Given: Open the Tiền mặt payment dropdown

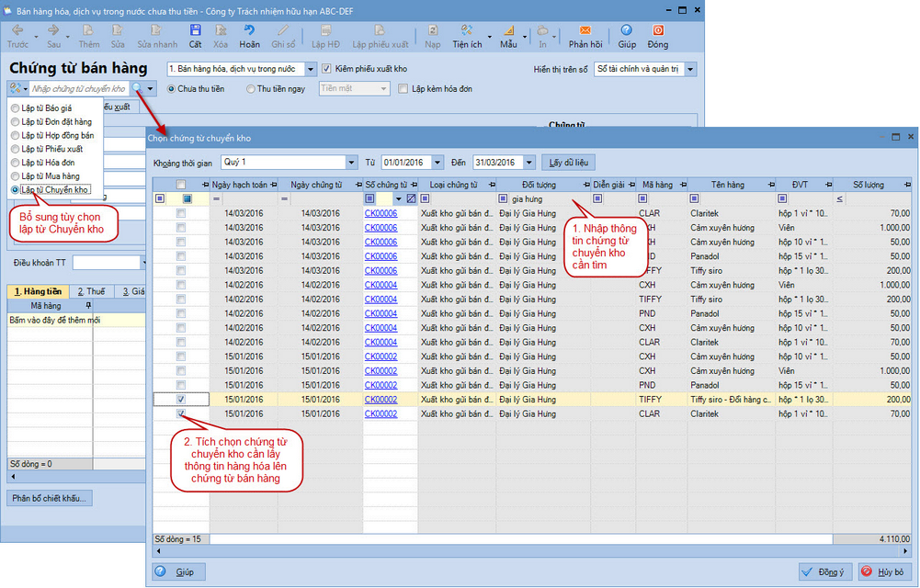Looking at the screenshot, I should pos(384,89).
